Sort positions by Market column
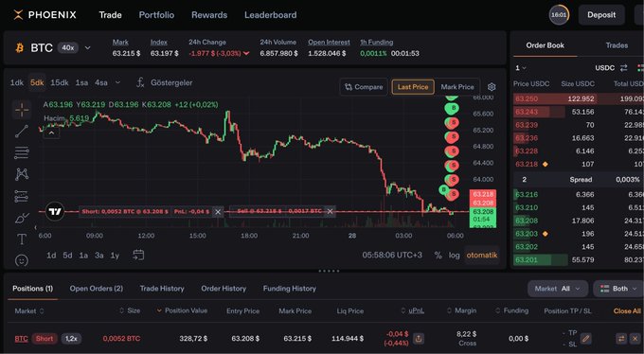644x354 pixels. point(29,310)
